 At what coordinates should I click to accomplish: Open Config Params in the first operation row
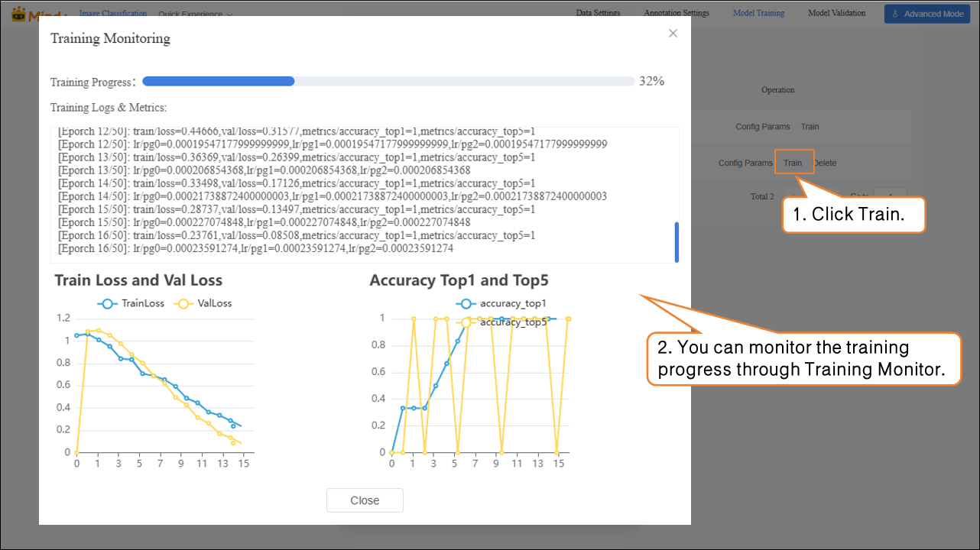click(763, 127)
